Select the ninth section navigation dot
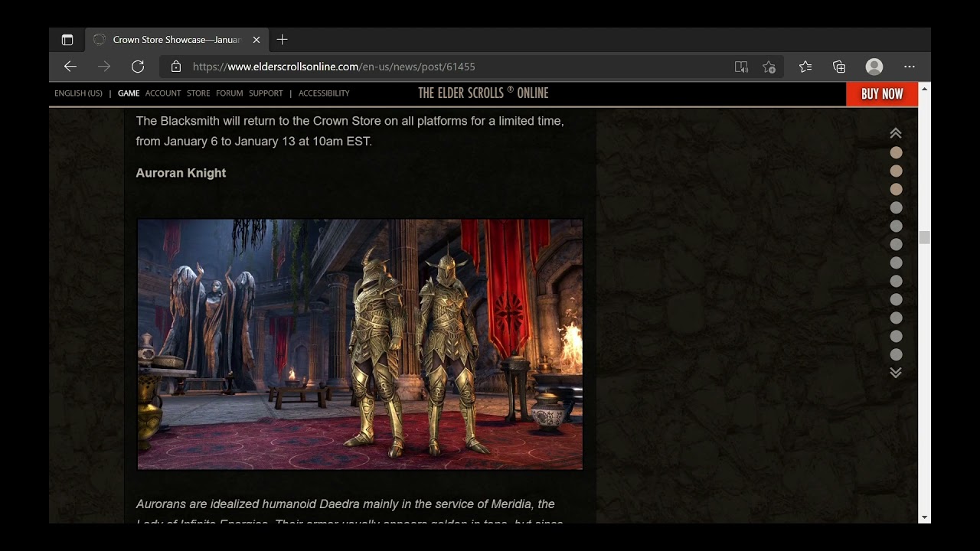 [x=896, y=299]
